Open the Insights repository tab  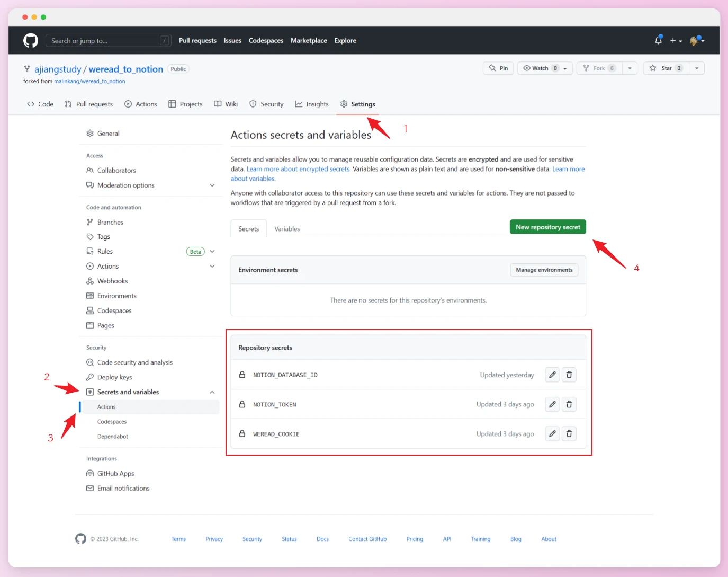[312, 104]
